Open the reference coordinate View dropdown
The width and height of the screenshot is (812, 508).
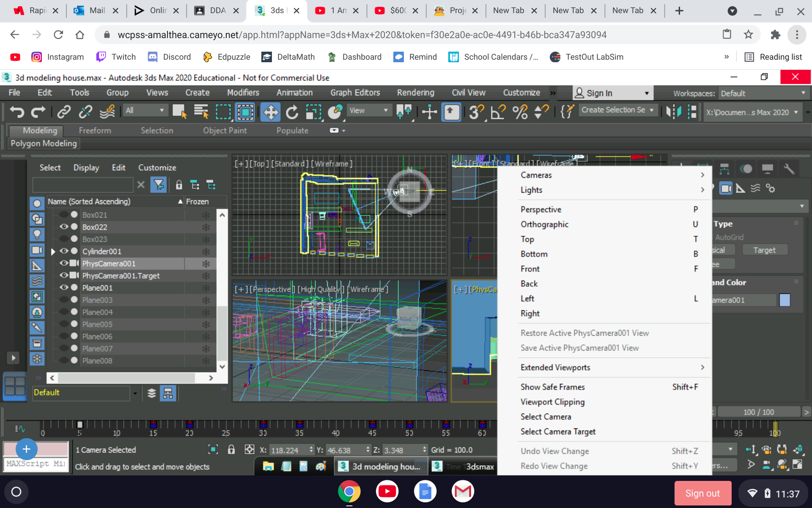(369, 110)
